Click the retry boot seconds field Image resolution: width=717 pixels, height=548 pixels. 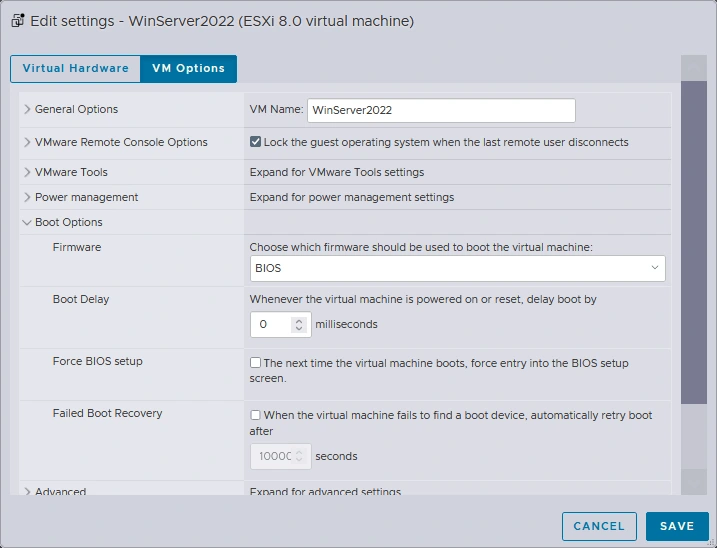275,456
